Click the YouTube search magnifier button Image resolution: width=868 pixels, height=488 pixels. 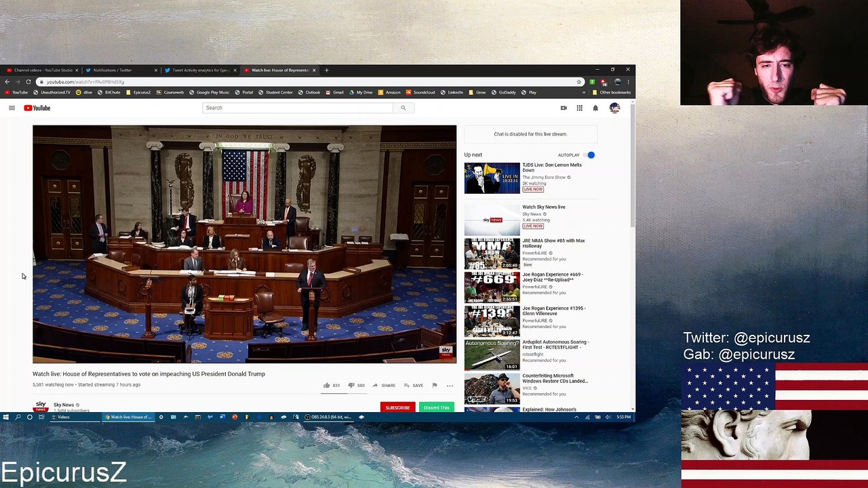point(403,108)
